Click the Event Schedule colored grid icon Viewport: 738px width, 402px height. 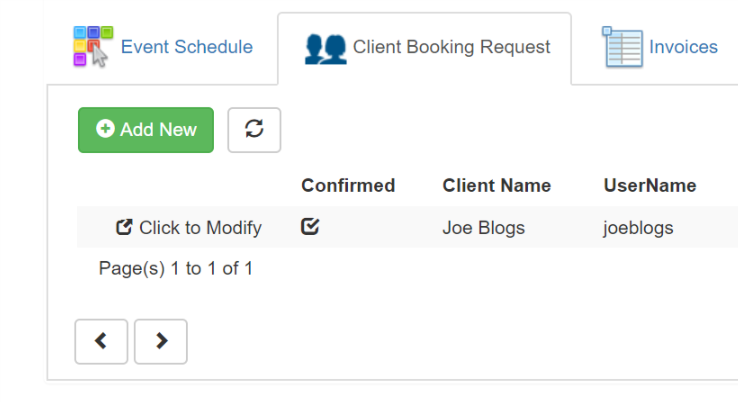93,46
